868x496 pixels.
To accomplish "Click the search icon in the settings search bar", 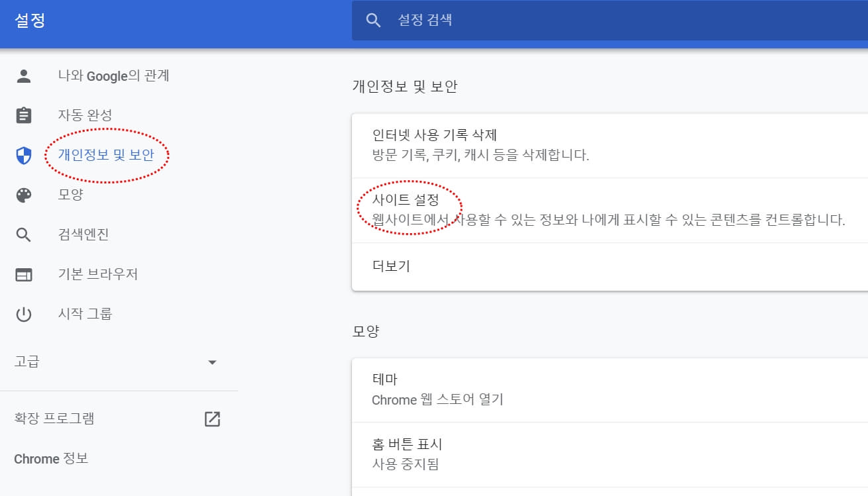I will point(373,20).
